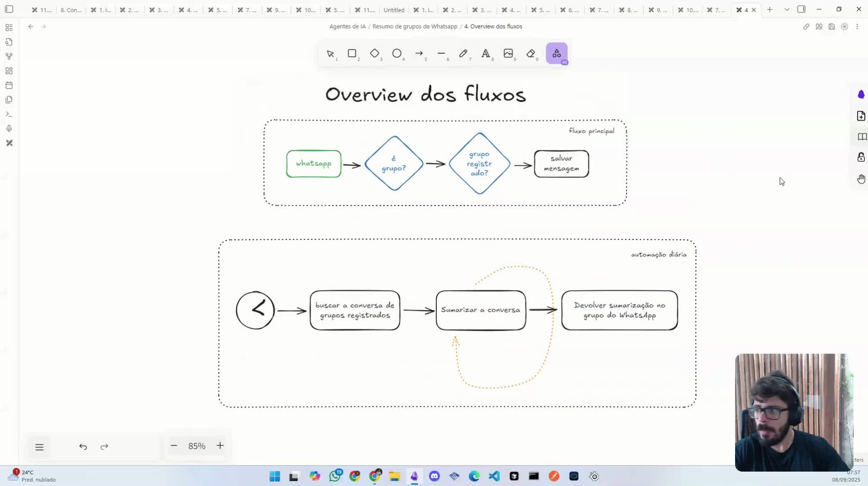Open the more options menu via three dots
The height and width of the screenshot is (486, 868).
click(x=858, y=27)
